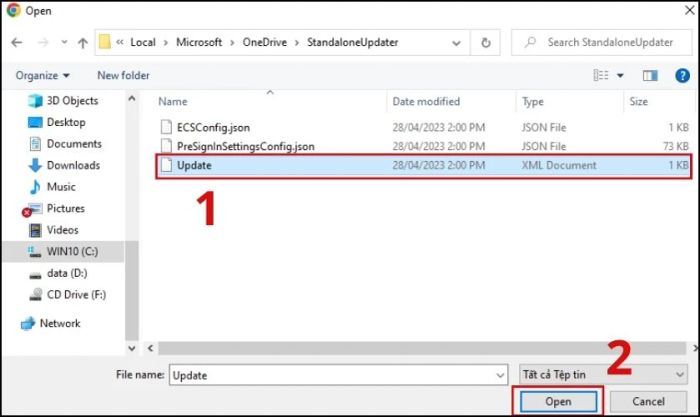
Task: Click the Open button
Action: tap(558, 401)
